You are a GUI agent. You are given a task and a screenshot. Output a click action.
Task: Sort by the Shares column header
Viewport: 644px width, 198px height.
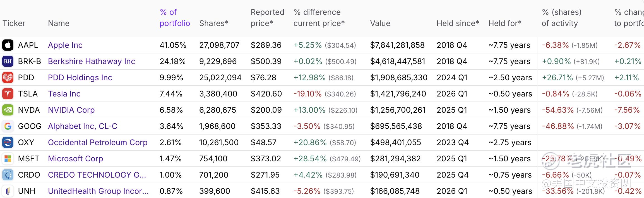point(214,23)
